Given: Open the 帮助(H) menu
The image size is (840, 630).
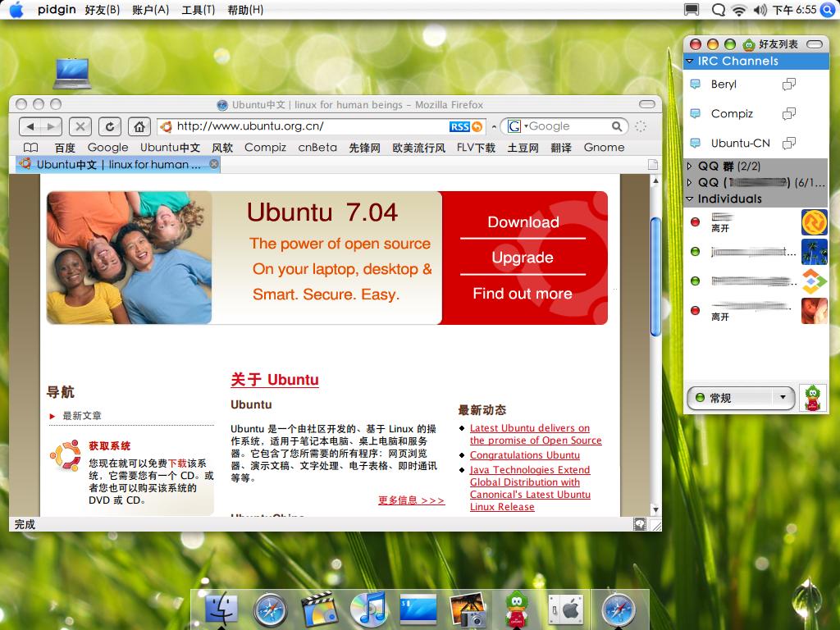Looking at the screenshot, I should tap(245, 10).
